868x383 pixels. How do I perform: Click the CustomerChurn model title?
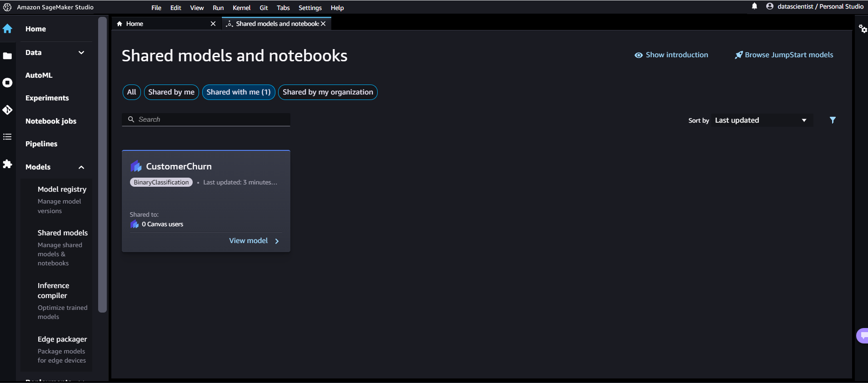click(179, 167)
